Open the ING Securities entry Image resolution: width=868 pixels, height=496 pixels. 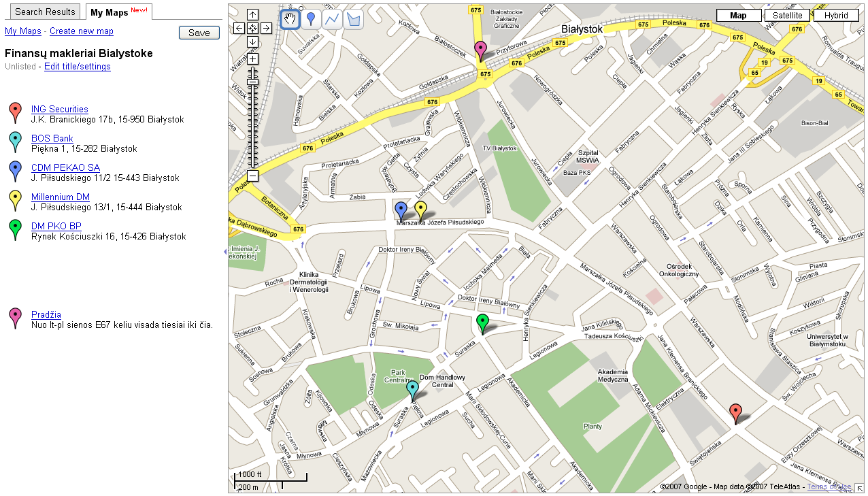tap(60, 109)
